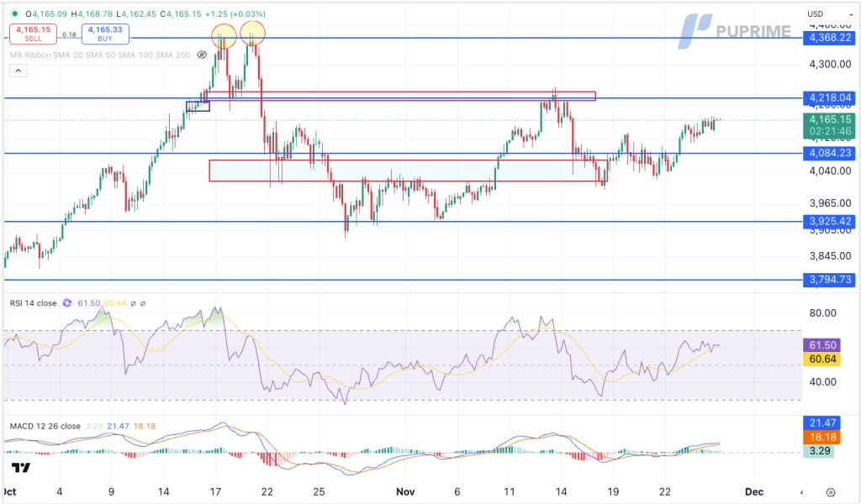Click left yellow double-top circle marker
861x504 pixels.
point(224,34)
